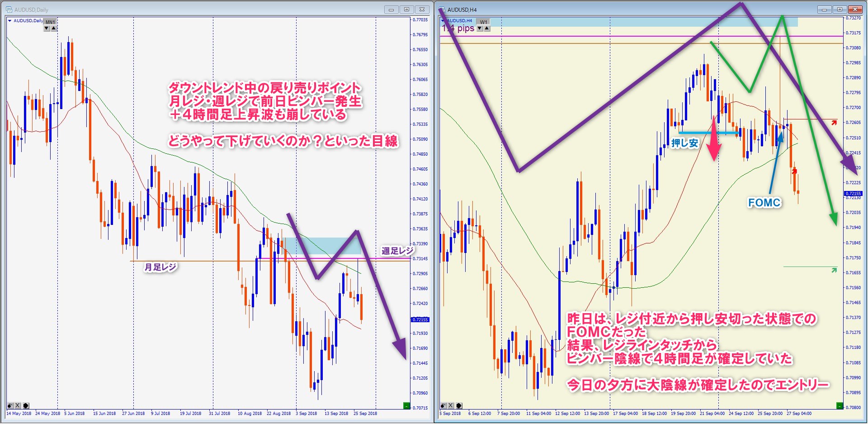Restore the AUDUSD,Daily chart window
This screenshot has width=868, height=424.
point(406,10)
